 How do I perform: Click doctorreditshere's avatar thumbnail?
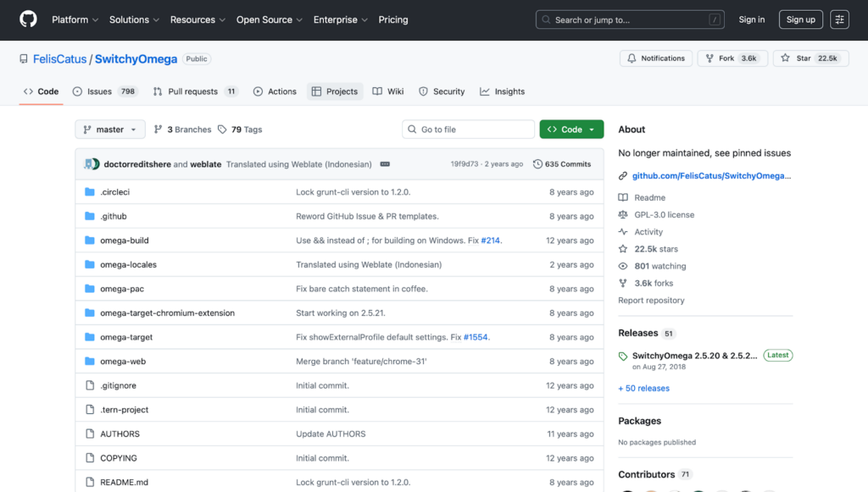click(x=92, y=164)
